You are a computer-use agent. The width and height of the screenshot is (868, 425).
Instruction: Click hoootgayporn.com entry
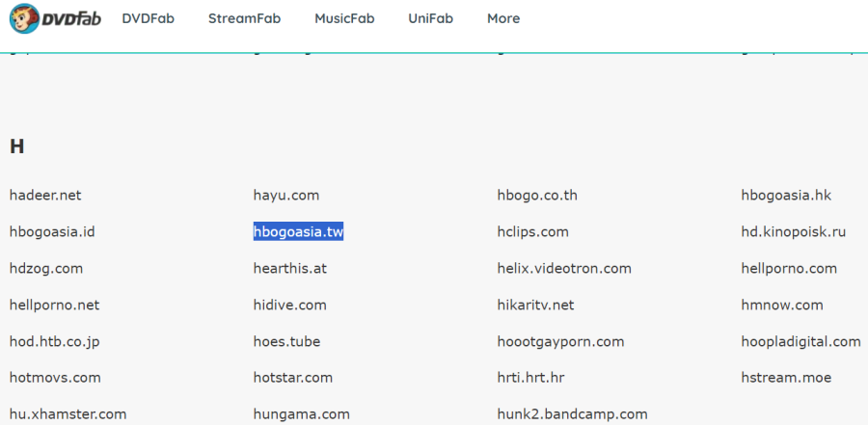560,341
